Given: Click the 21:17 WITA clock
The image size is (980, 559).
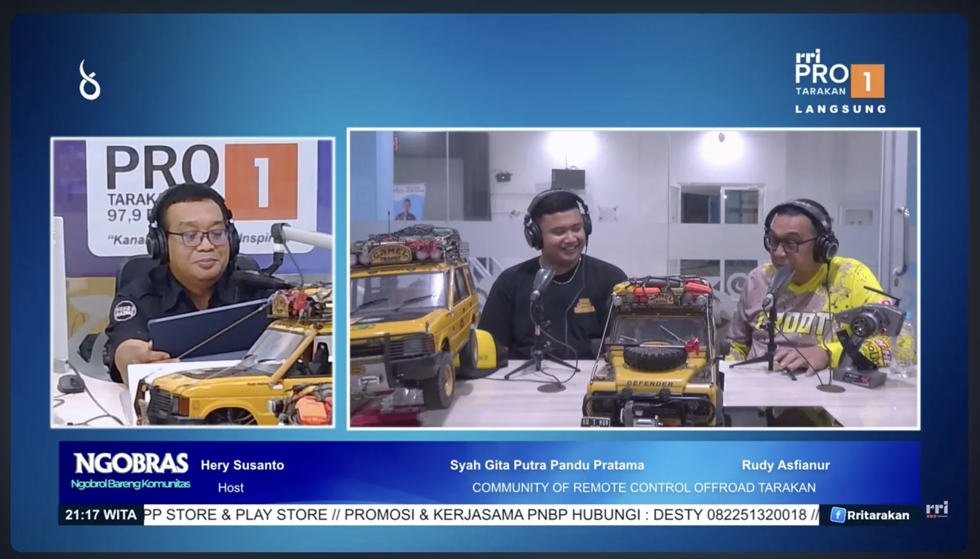Looking at the screenshot, I should [x=101, y=515].
